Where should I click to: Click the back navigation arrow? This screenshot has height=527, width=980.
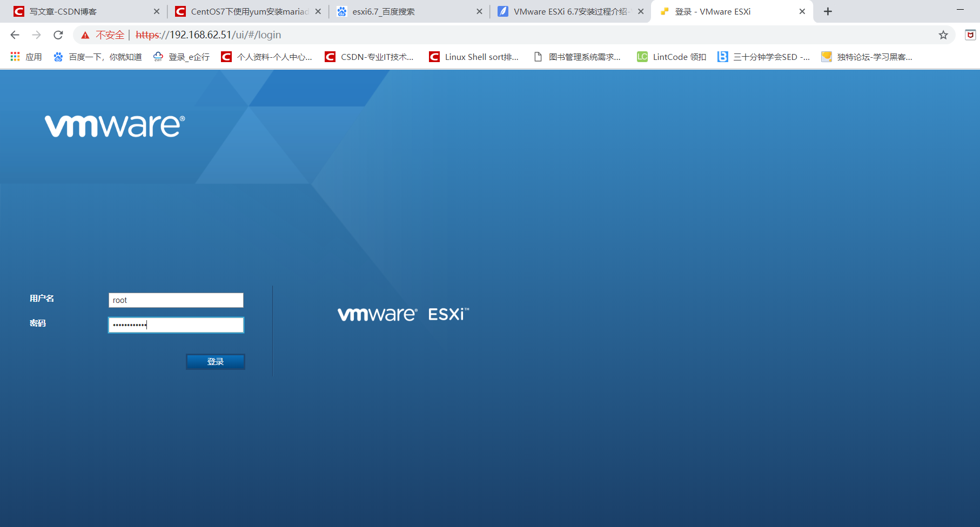coord(14,35)
